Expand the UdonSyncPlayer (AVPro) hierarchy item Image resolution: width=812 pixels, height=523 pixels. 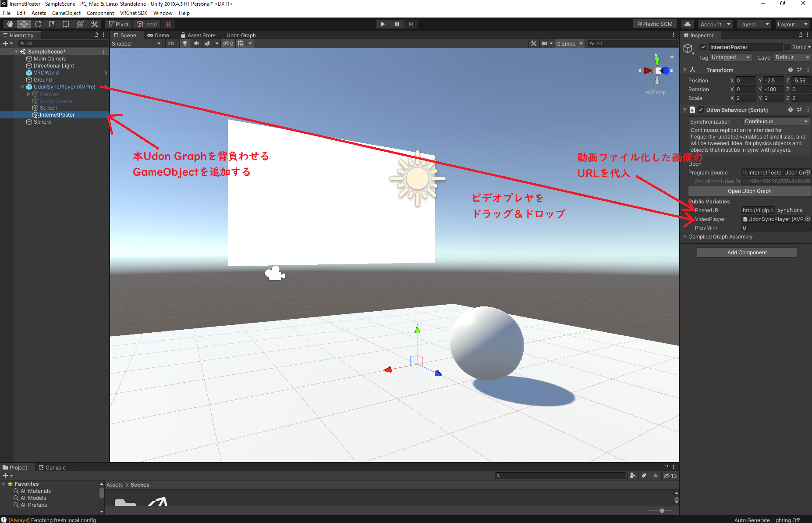22,86
